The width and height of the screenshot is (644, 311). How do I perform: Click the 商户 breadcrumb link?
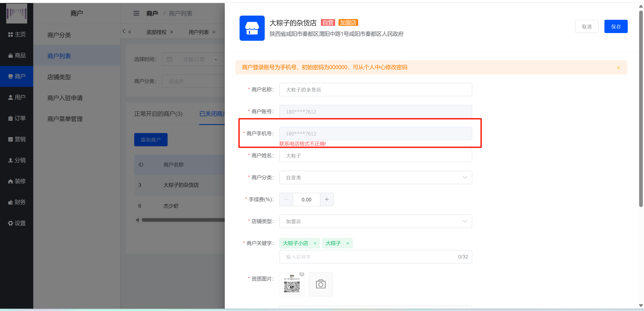[x=152, y=13]
